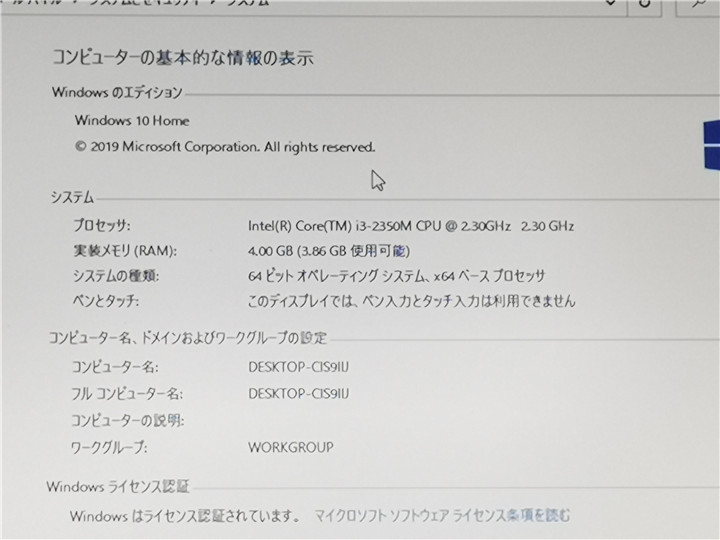
Task: Click the 'Windows はライセンス認証されています。' text
Action: (x=185, y=516)
